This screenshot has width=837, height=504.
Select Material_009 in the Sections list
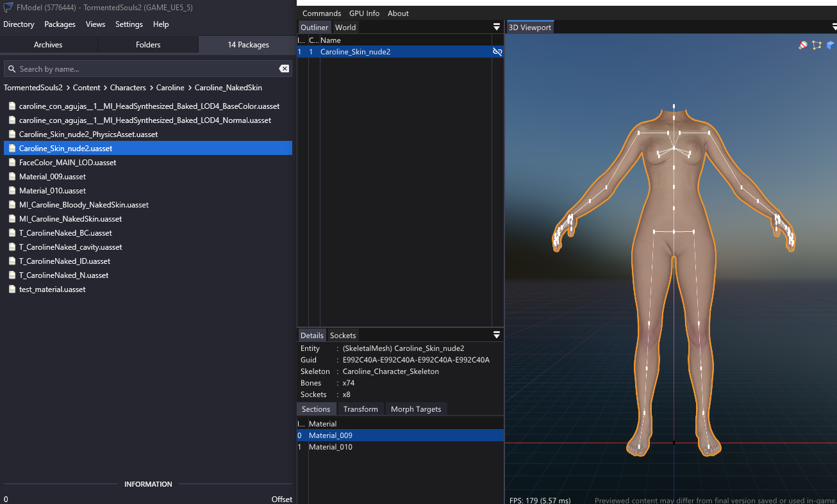[x=401, y=435]
